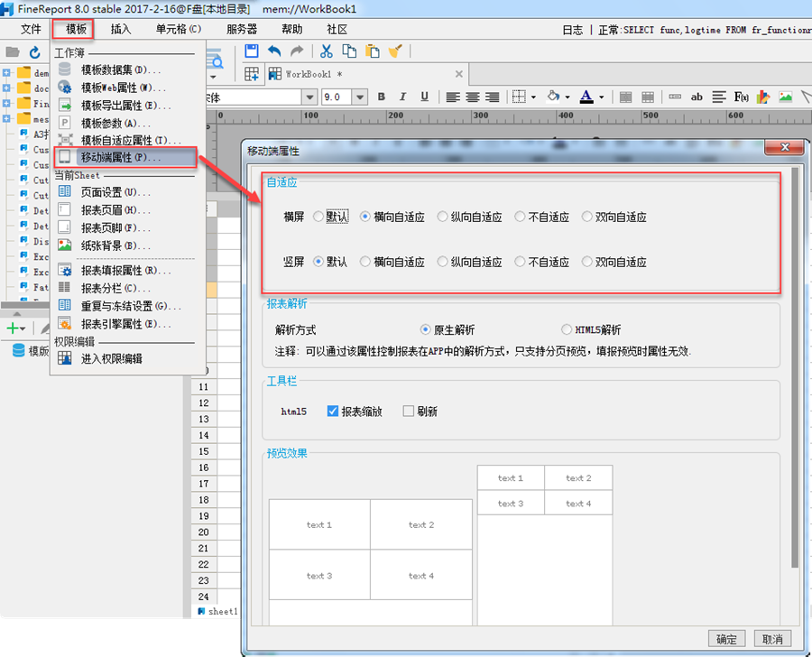The width and height of the screenshot is (812, 657).
Task: Open the fill color dropdown arrow
Action: [x=567, y=97]
